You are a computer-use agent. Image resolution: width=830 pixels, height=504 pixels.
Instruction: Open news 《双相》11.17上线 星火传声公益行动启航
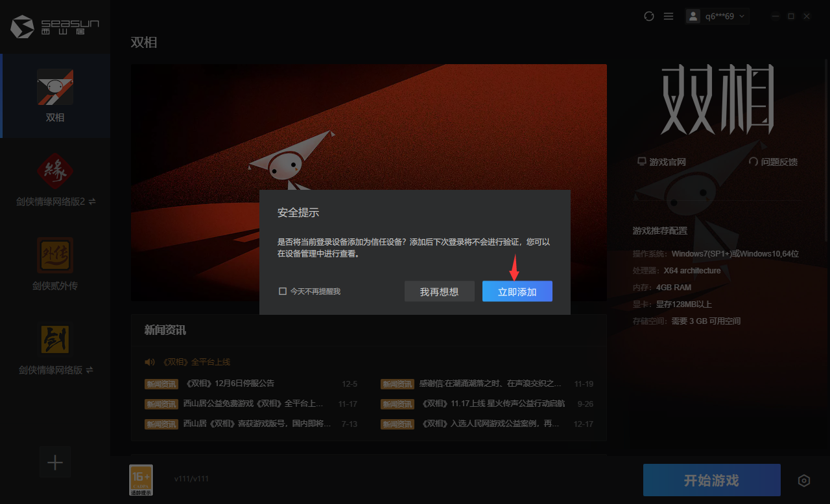click(493, 404)
